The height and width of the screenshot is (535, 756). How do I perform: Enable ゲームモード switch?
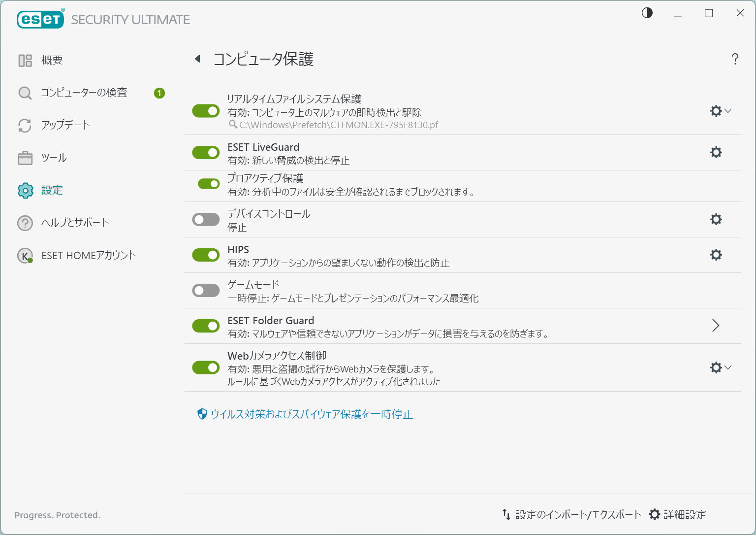point(206,290)
